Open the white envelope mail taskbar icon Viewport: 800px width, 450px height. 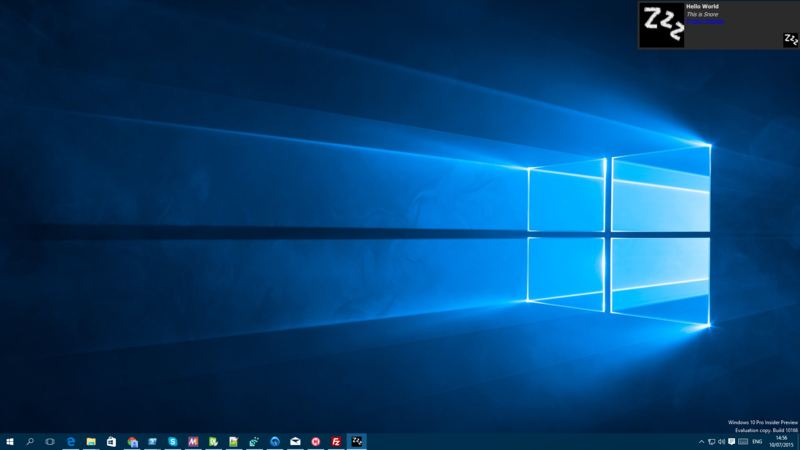click(295, 442)
